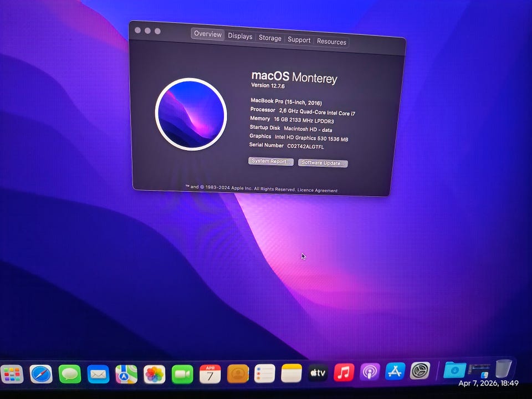Click startup disk "Macintosh HD - data"
532x399 pixels.
pos(308,129)
